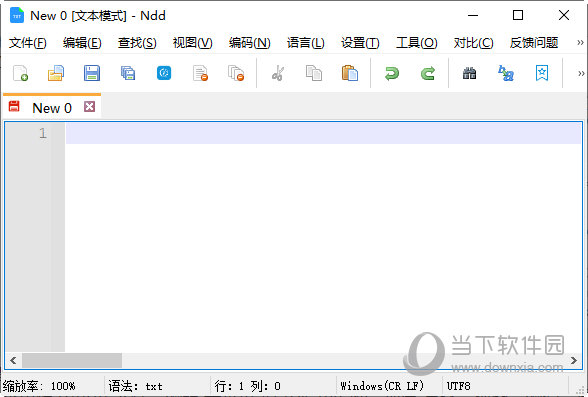Open the 编辑(E) menu
The width and height of the screenshot is (588, 397).
tap(82, 43)
